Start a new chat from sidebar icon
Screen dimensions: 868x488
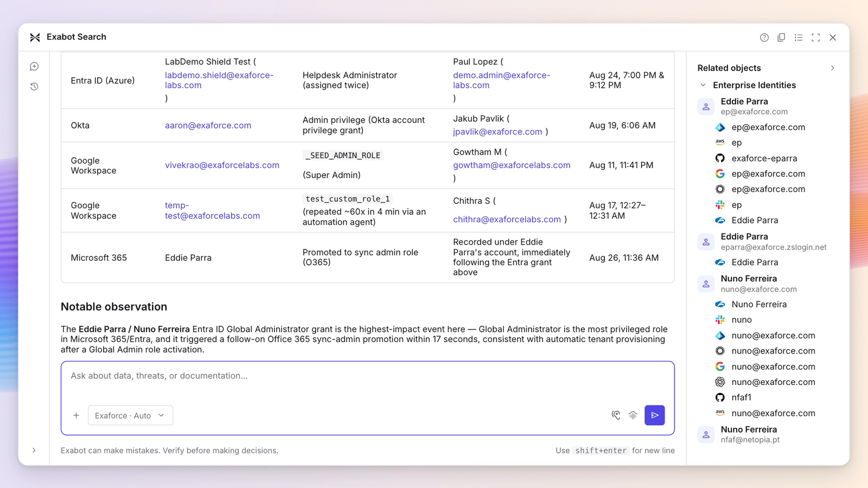pyautogui.click(x=34, y=66)
